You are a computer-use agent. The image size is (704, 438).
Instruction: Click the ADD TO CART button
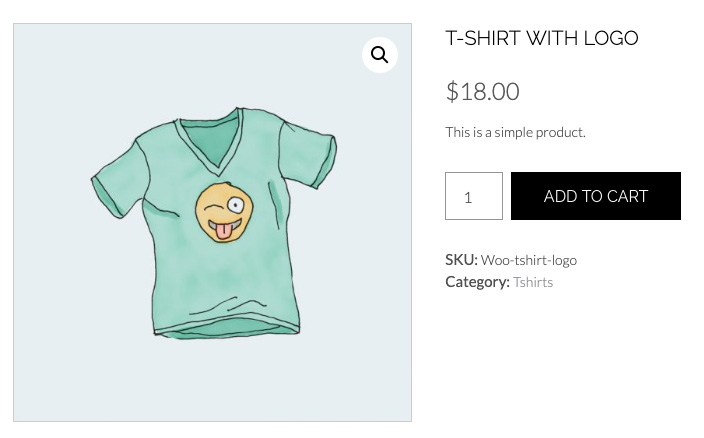[596, 196]
